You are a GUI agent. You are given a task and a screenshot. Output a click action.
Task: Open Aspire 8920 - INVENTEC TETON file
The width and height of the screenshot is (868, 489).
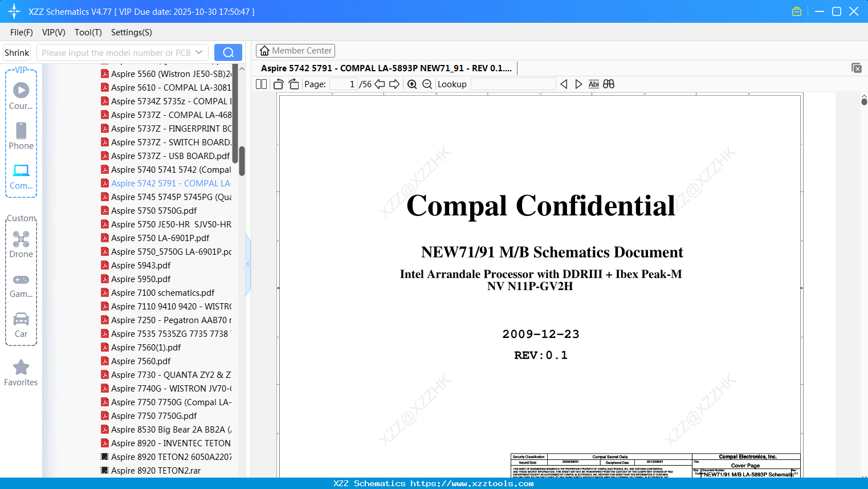(x=166, y=443)
